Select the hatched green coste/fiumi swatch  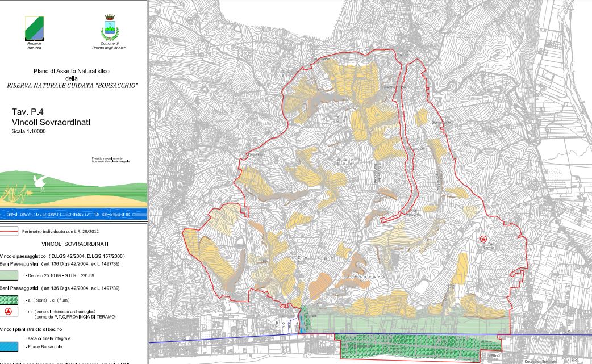tap(11, 300)
